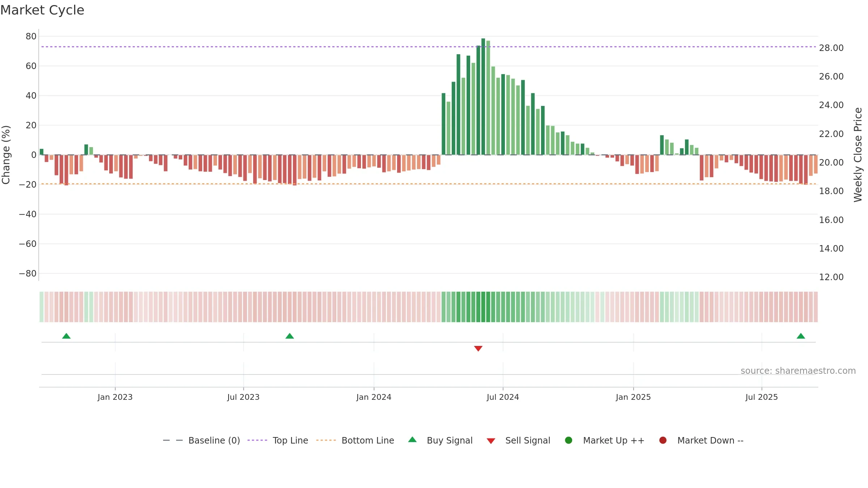Click the Buy Signal legend label
Image resolution: width=868 pixels, height=488 pixels.
[450, 441]
